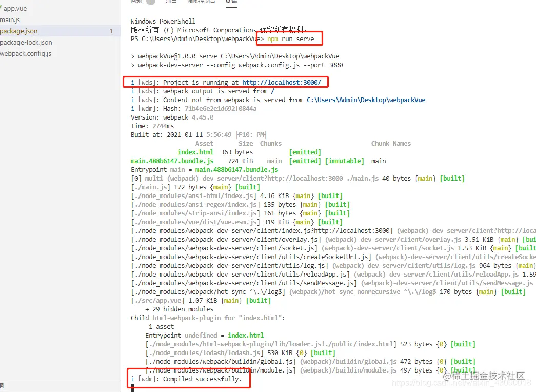Click the '+ 29 hidden modules' line
Screen dimensions: 536x392
point(179,309)
